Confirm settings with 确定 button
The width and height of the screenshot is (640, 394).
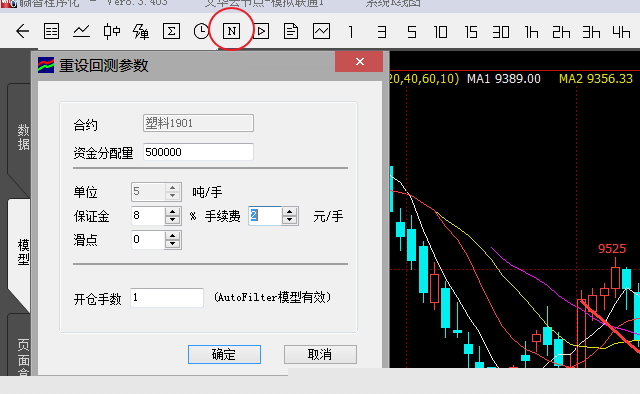[x=224, y=354]
